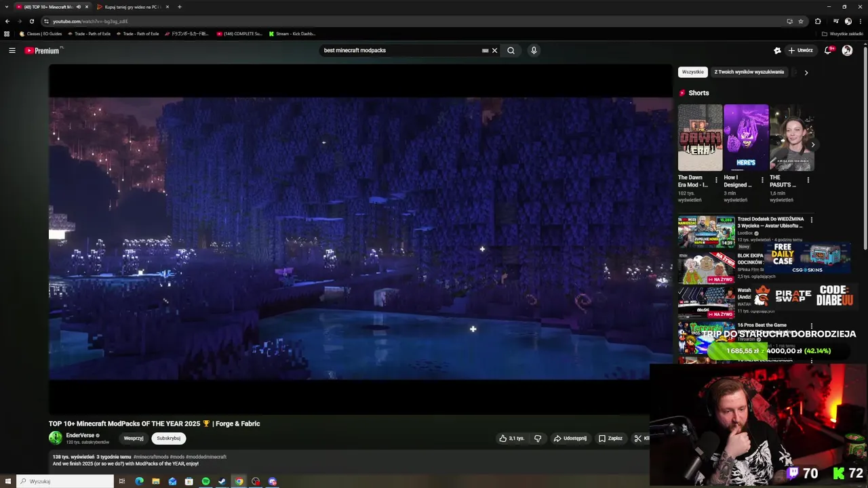Open Trzeci Dodatek Do Wiedźmina thumbnail
This screenshot has width=868, height=488.
click(x=706, y=232)
